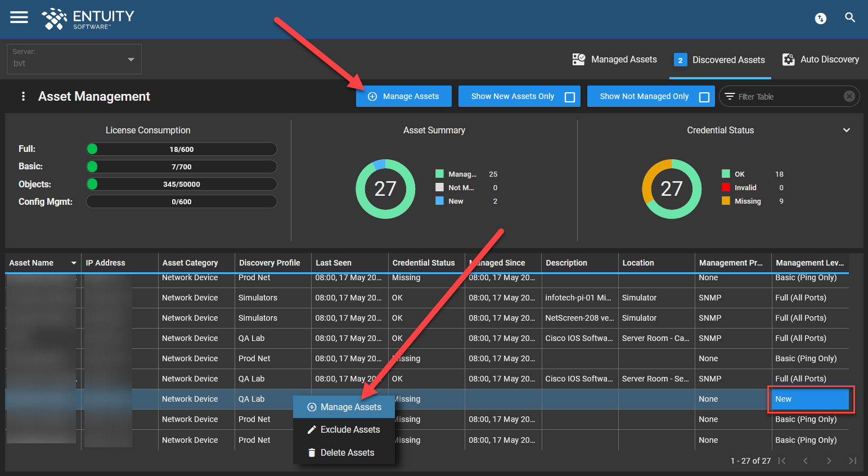Sort by Asset Name column arrow
Screen dimensions: 868x476
(74, 263)
